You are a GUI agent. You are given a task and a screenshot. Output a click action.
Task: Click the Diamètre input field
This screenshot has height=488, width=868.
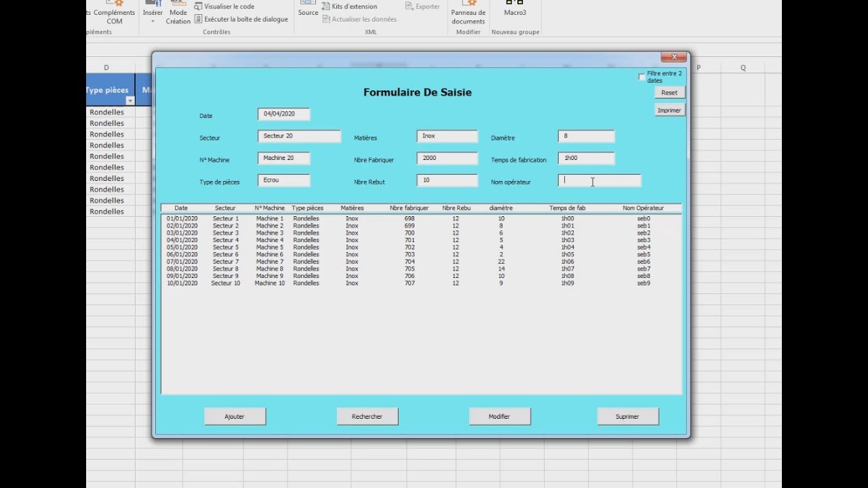[586, 136]
